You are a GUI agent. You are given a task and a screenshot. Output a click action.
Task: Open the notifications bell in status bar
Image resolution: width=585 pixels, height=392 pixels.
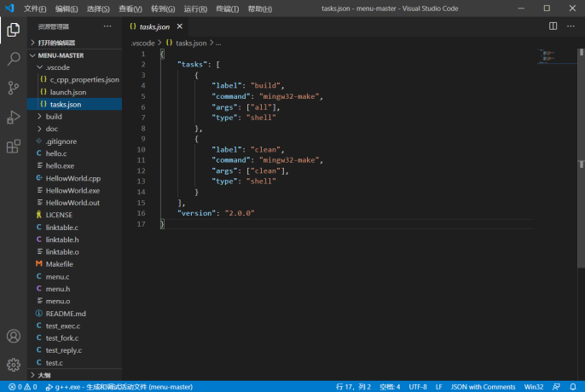[x=573, y=387]
